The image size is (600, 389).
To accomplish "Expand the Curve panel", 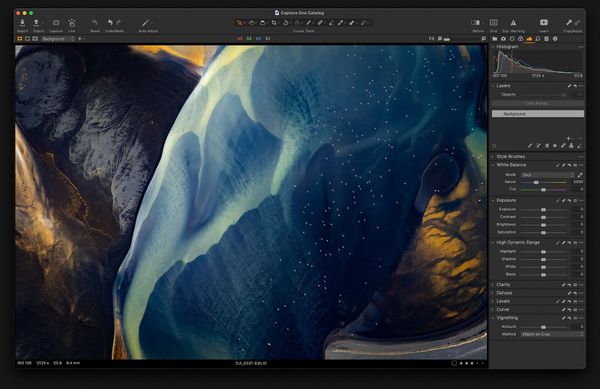I will 493,310.
